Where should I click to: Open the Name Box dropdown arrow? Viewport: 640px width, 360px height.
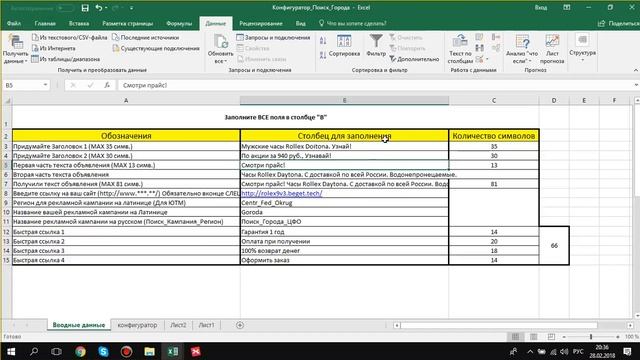pyautogui.click(x=45, y=85)
